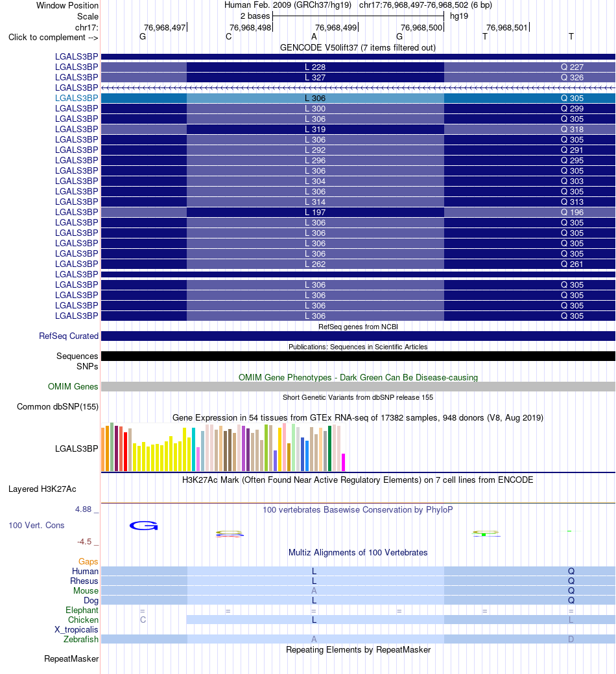Select codon Q 227 on the right

pos(572,67)
